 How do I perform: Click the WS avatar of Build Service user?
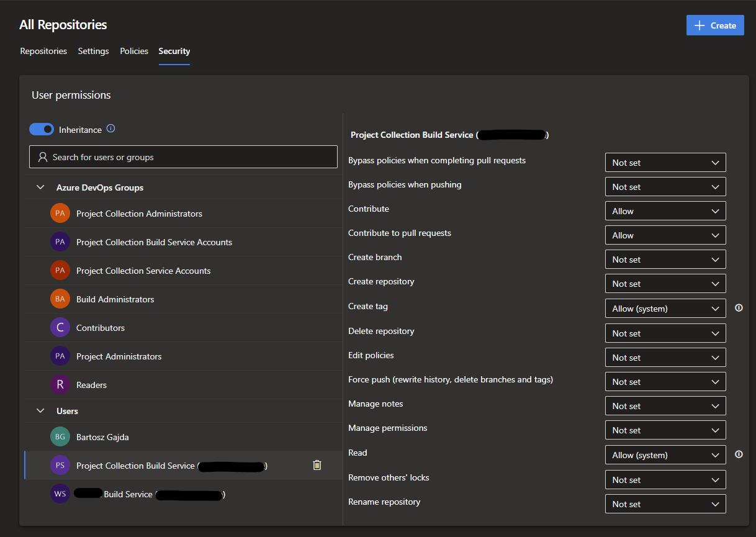click(60, 494)
